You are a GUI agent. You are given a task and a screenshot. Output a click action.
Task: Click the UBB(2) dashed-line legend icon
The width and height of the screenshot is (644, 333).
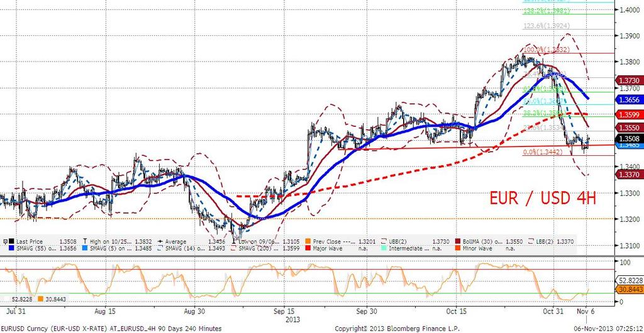[383, 241]
